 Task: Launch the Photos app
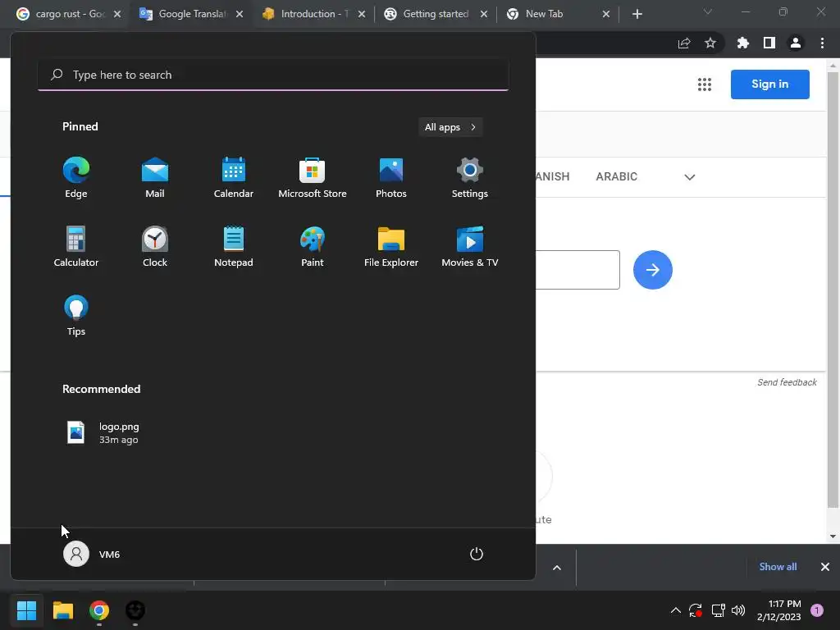(x=391, y=178)
